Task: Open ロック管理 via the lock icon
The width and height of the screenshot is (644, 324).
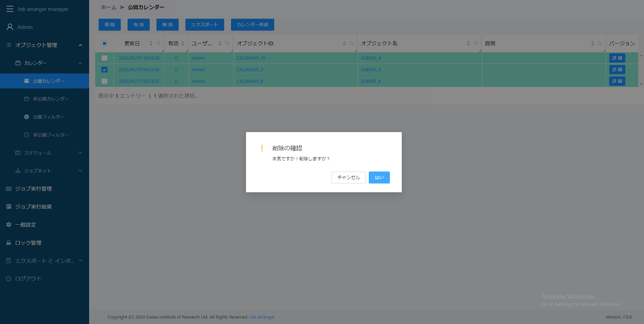Action: click(8, 242)
